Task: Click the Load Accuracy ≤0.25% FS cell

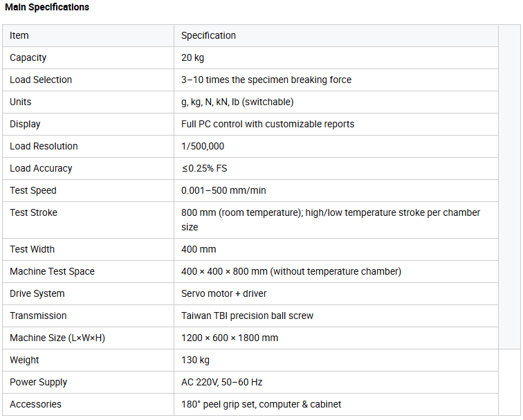Action: coord(336,168)
